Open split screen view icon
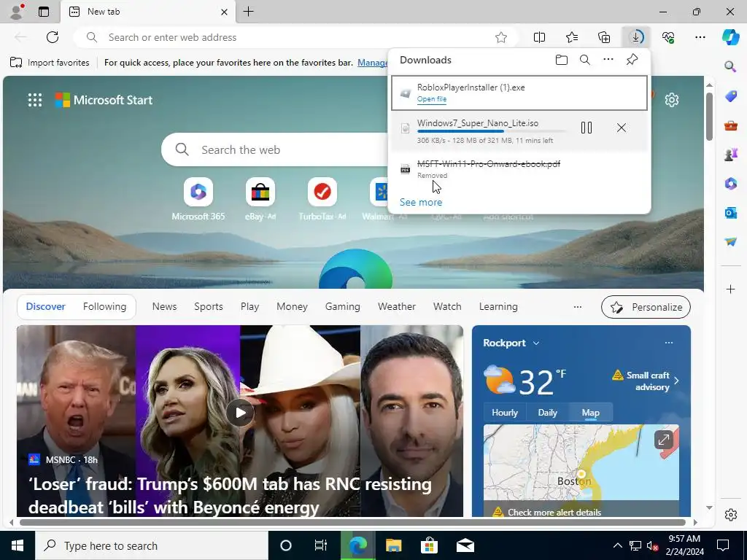The image size is (747, 560). click(x=539, y=37)
